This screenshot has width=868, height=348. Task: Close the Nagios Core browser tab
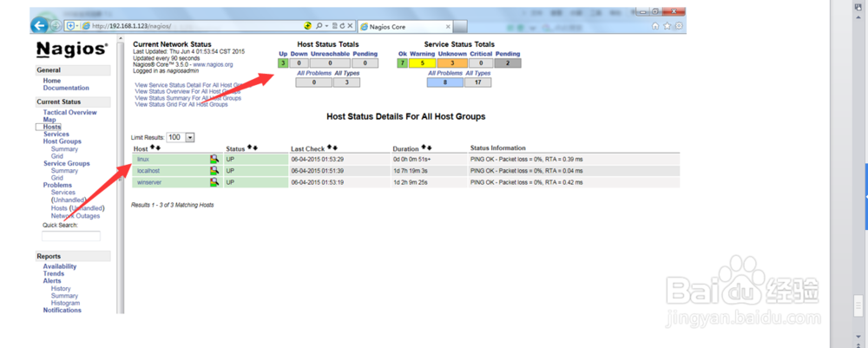tap(447, 27)
